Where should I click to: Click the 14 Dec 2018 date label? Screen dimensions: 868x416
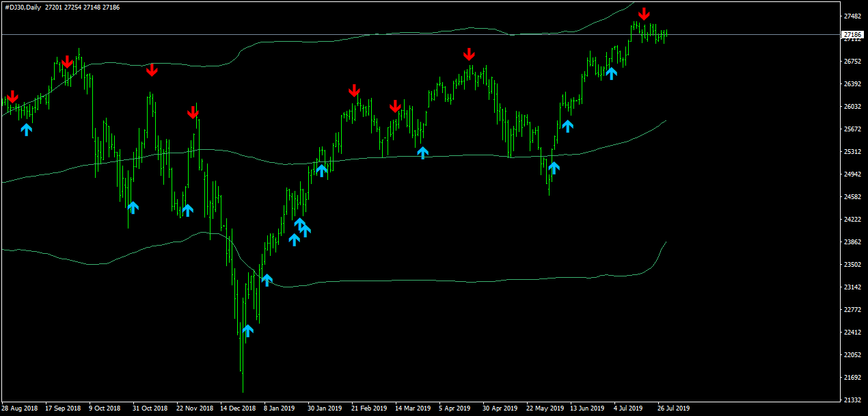pyautogui.click(x=238, y=408)
